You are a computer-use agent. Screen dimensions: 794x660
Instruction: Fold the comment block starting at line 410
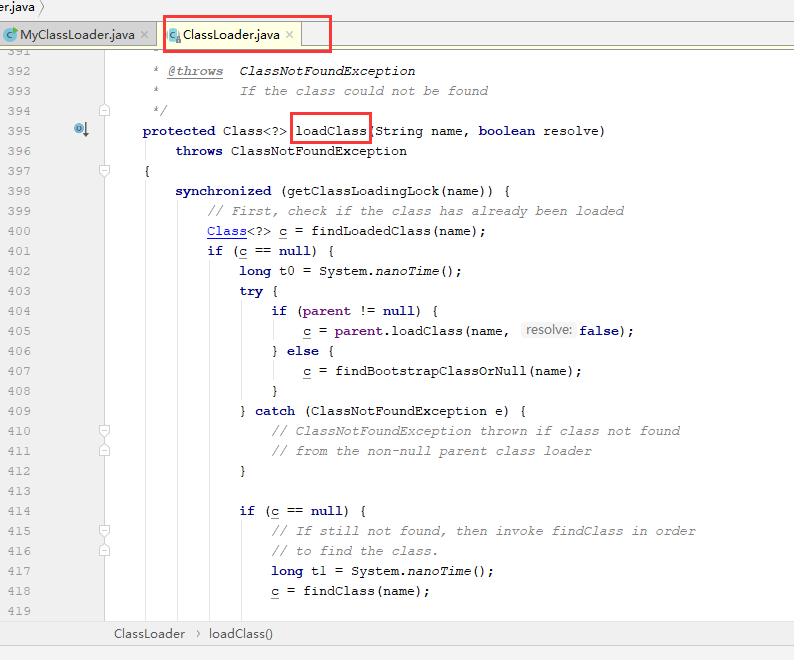click(104, 431)
